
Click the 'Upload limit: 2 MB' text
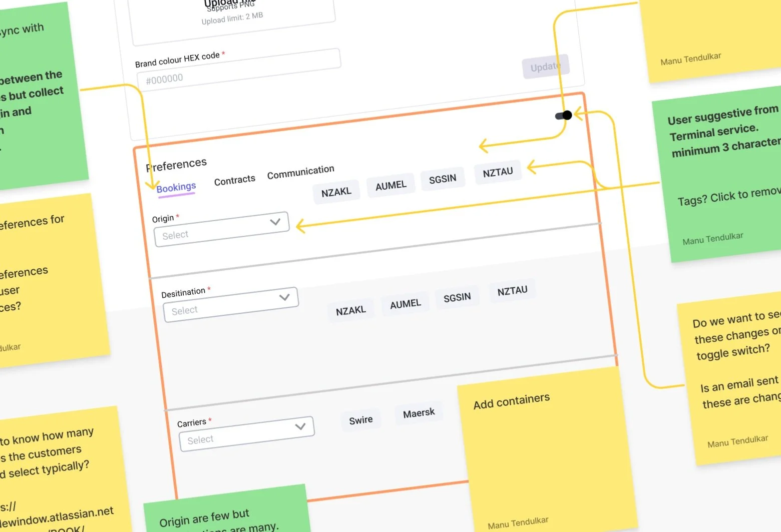(x=232, y=18)
